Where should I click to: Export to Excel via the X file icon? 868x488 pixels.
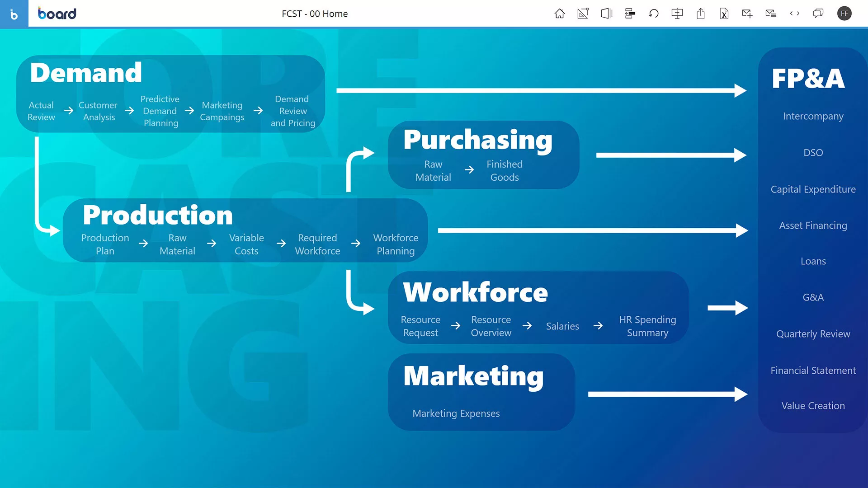pos(724,14)
